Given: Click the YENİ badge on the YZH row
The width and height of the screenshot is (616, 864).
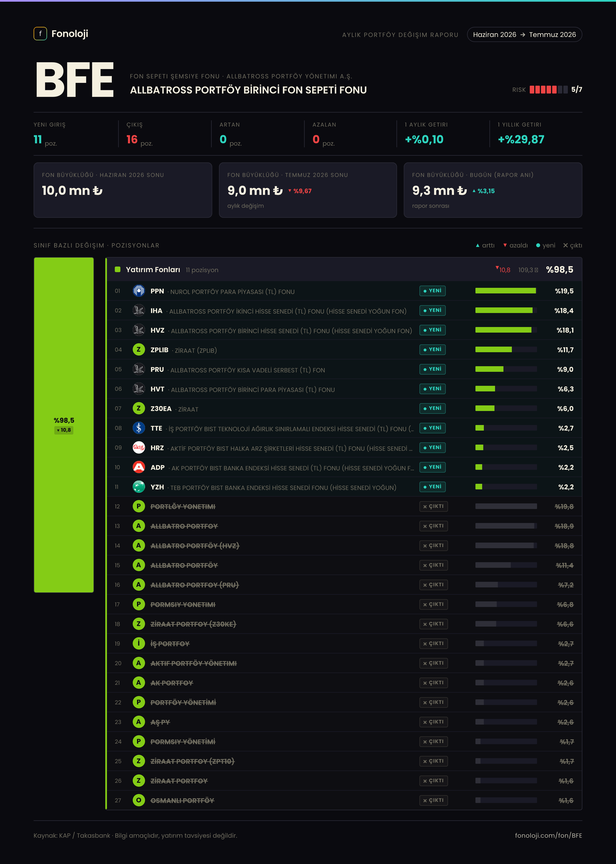Looking at the screenshot, I should [433, 487].
